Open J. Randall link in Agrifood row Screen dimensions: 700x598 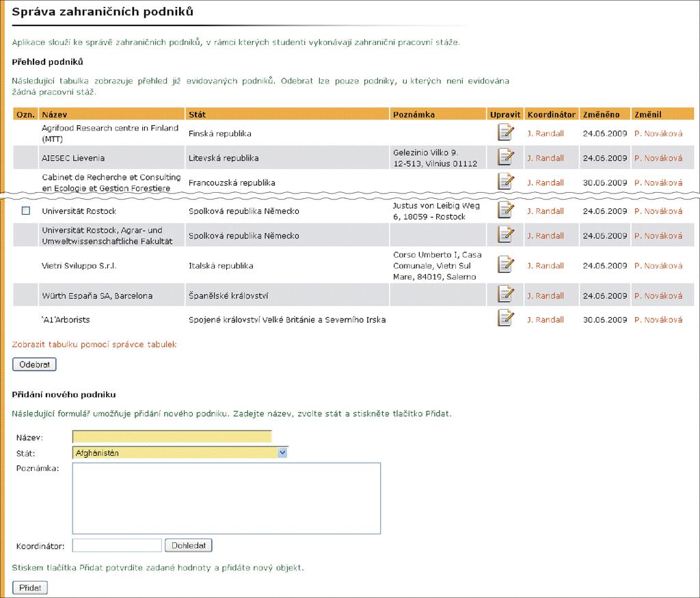pos(546,133)
